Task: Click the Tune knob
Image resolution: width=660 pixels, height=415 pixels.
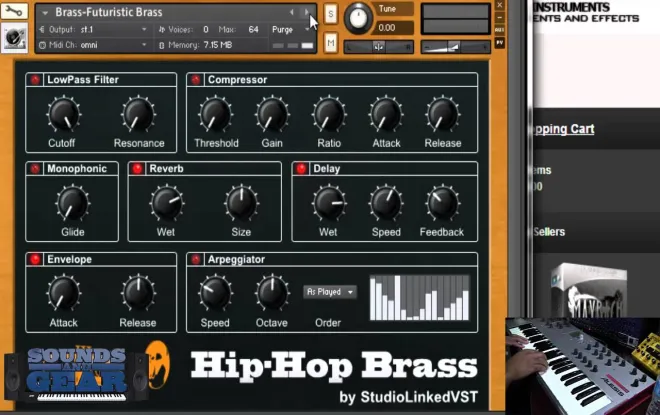Action: point(358,18)
